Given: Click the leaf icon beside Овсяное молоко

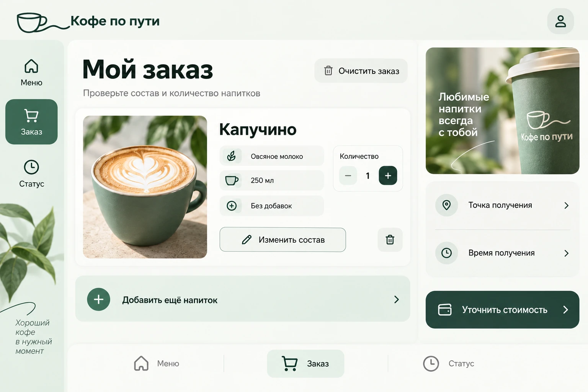Looking at the screenshot, I should click(x=231, y=156).
